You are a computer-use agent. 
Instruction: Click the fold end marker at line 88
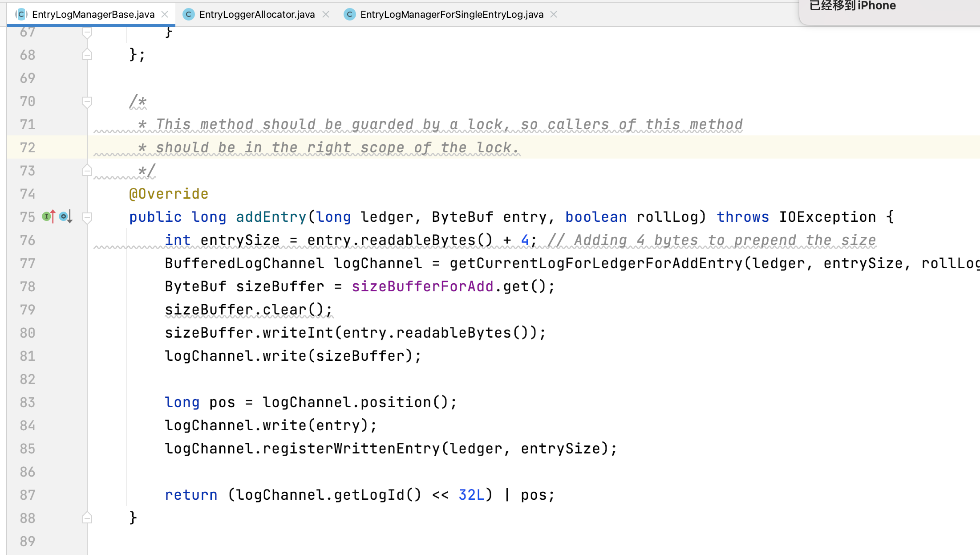tap(87, 518)
